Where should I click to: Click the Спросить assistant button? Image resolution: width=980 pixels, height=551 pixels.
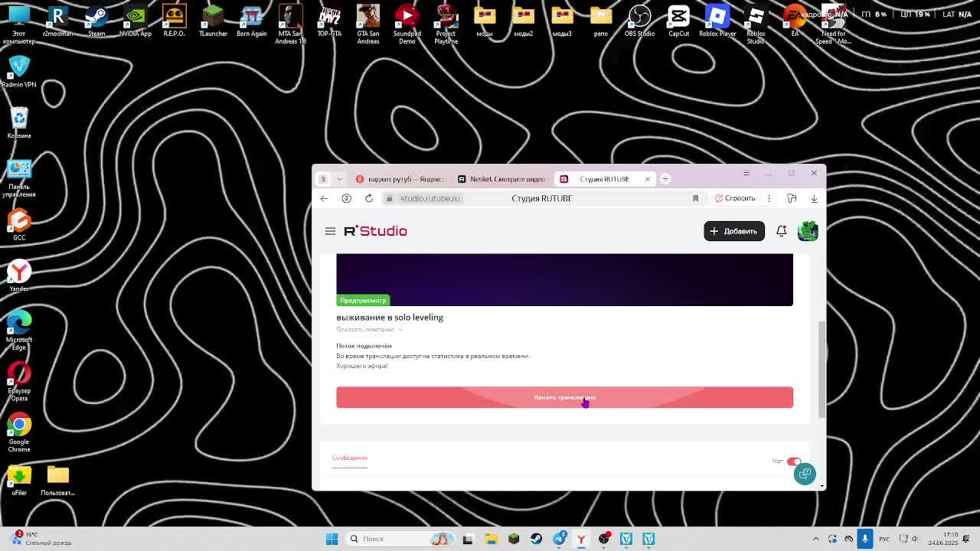(x=735, y=198)
